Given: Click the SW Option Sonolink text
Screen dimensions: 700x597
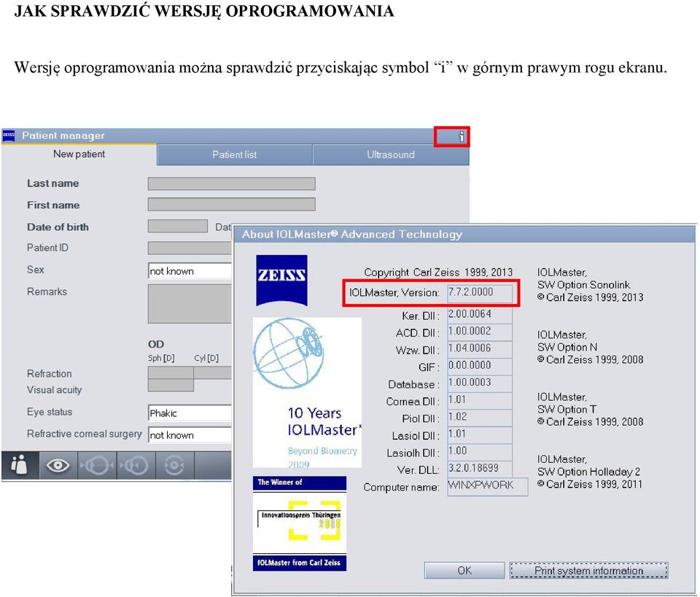Looking at the screenshot, I should (583, 285).
